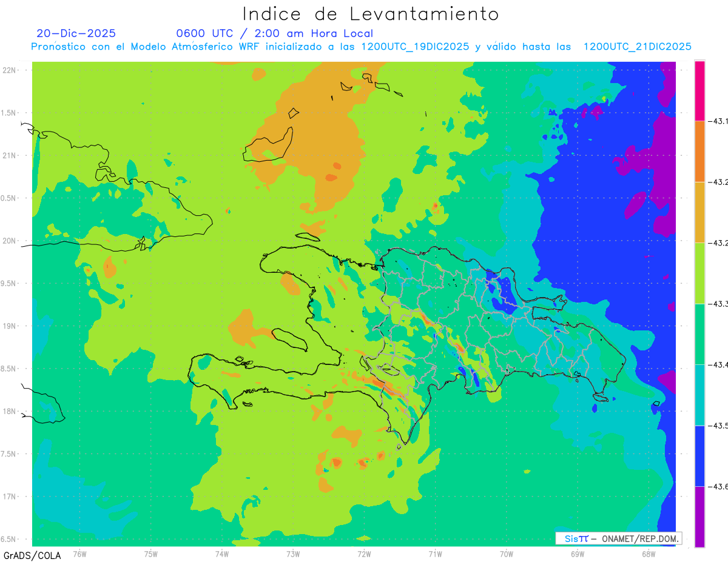Screen dimensions: 728x562
Task: Click the '-43.4' legend value
Action: [718, 365]
